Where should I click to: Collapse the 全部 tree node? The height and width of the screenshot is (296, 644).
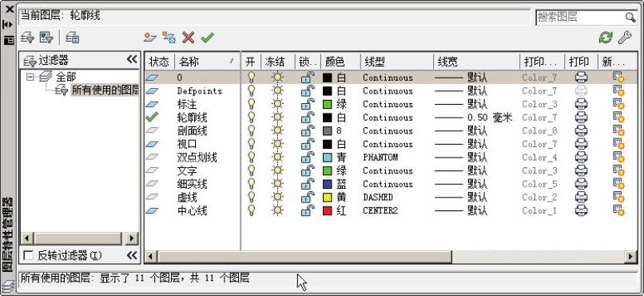click(x=30, y=77)
